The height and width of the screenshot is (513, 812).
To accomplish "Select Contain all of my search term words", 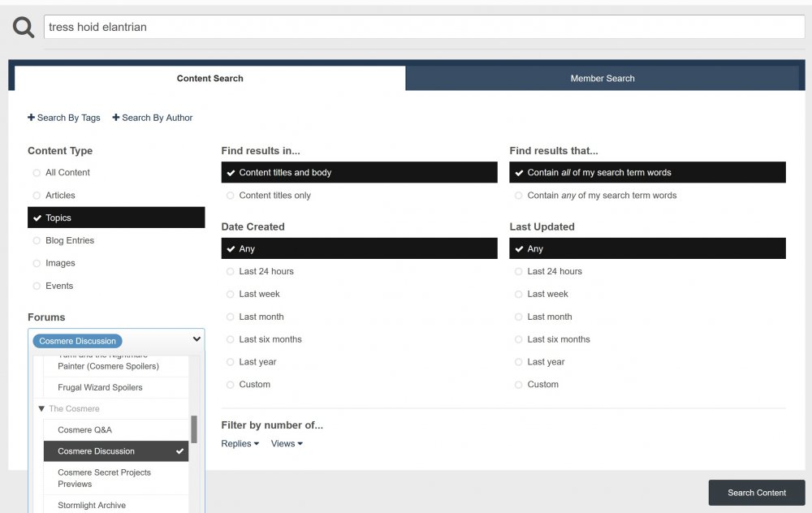I will pyautogui.click(x=647, y=172).
